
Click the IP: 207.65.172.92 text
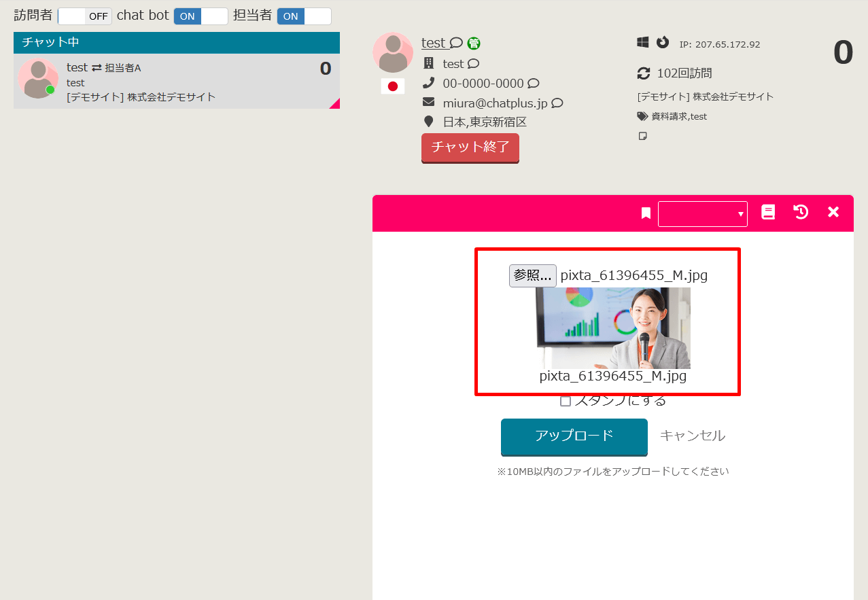click(720, 45)
